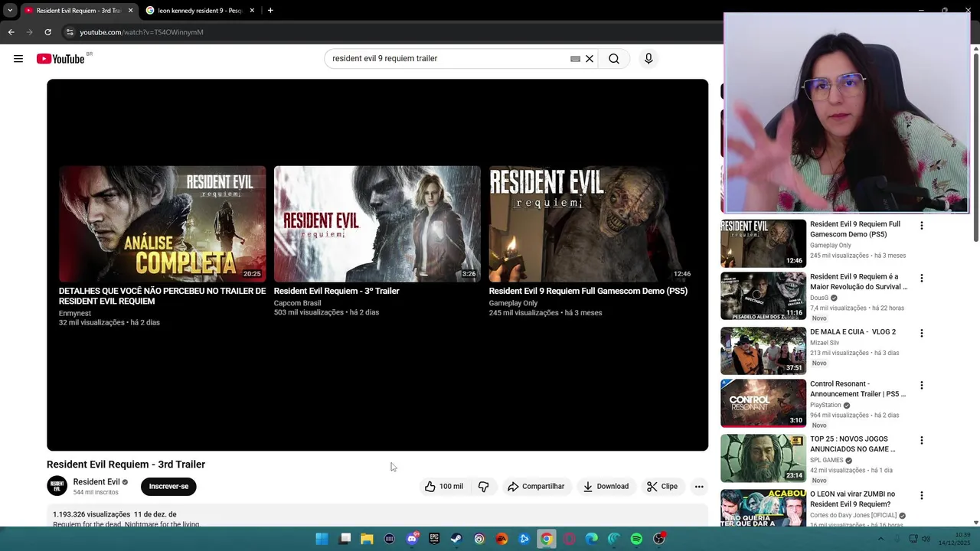Open options menu for 'Full Gamescom Demo' sidebar video
The width and height of the screenshot is (980, 551).
922,226
